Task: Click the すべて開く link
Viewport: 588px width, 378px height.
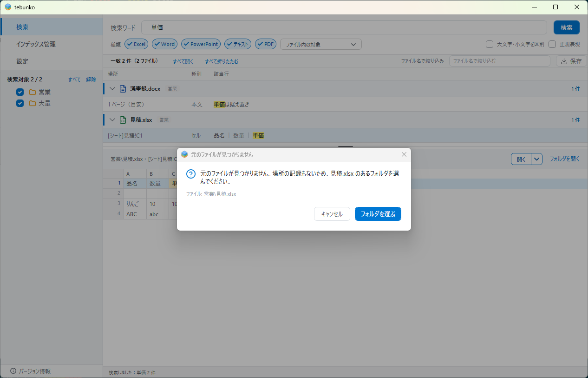Action: [x=183, y=61]
